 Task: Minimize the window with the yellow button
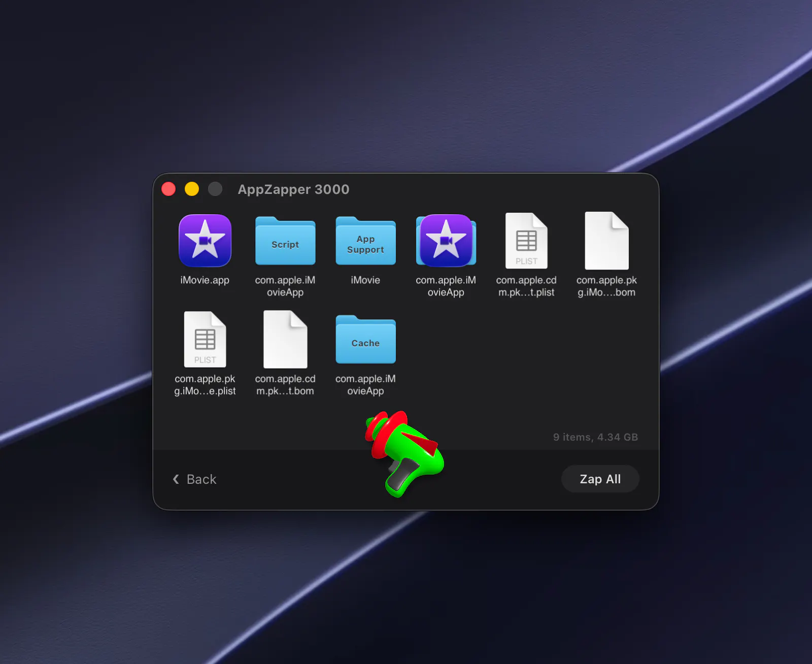(x=192, y=189)
